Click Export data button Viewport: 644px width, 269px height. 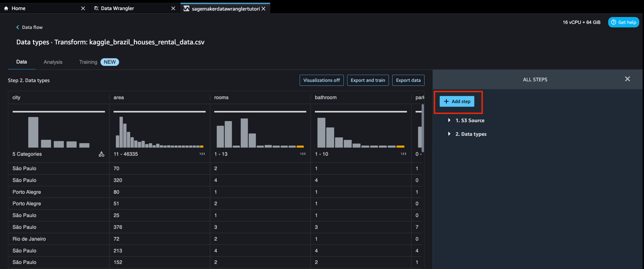408,80
